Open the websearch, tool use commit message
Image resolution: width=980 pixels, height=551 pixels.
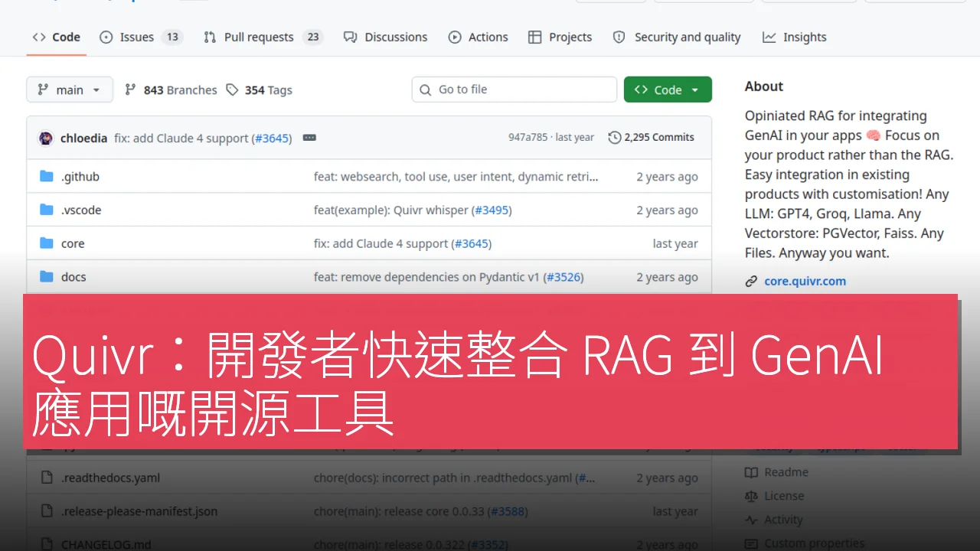[x=456, y=177]
